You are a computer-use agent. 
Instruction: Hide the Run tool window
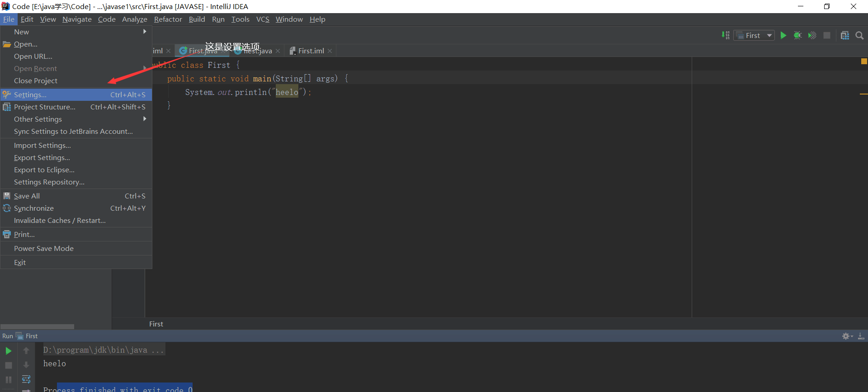(861, 336)
